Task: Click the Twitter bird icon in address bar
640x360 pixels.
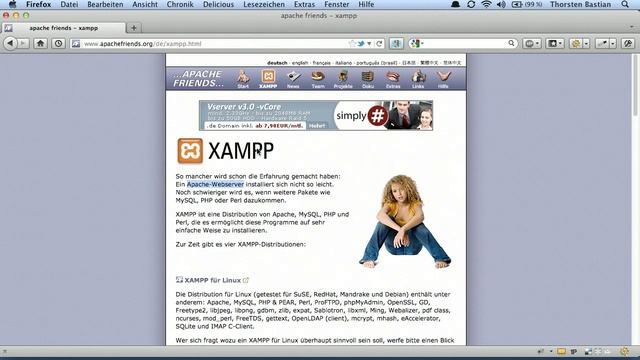Action: [x=361, y=44]
